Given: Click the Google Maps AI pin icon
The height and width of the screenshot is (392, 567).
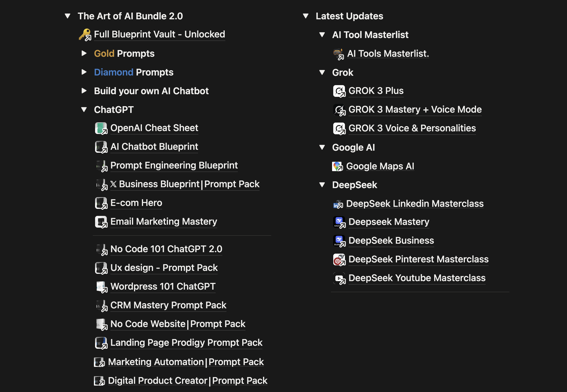Looking at the screenshot, I should tap(337, 166).
